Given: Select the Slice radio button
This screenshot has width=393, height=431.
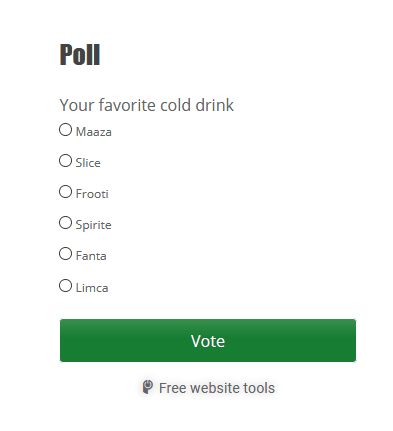Looking at the screenshot, I should tap(65, 161).
